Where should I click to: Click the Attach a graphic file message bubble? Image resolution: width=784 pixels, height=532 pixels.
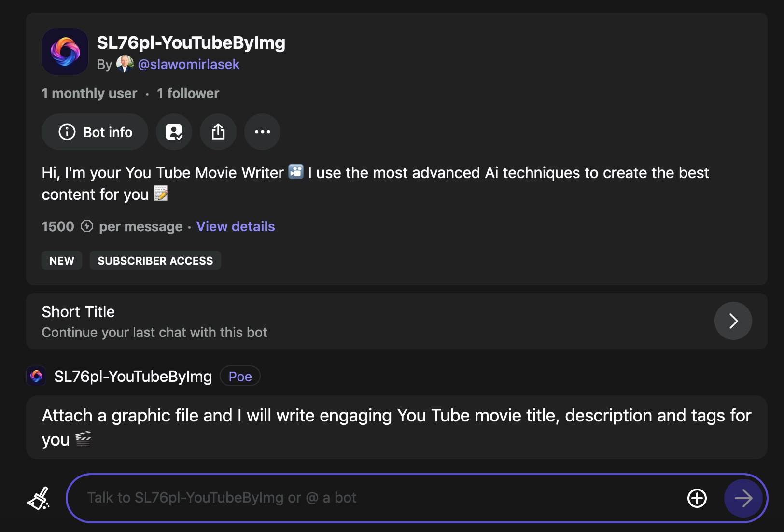[396, 427]
